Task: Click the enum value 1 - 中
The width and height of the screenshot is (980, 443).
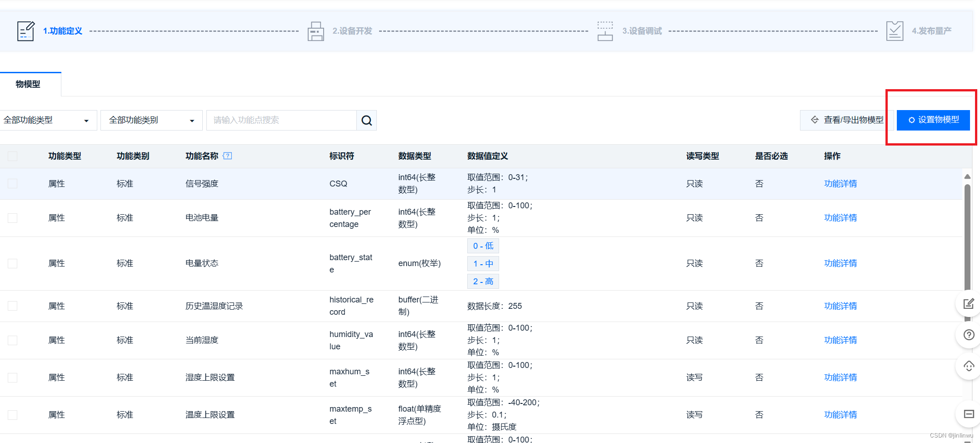Action: tap(483, 263)
